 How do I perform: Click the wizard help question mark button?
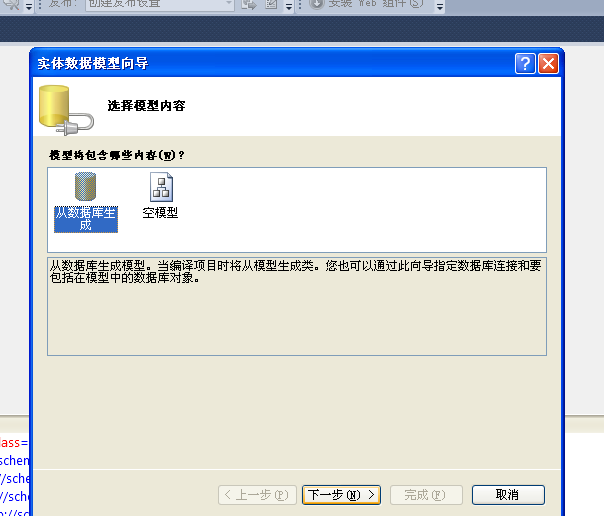[525, 64]
